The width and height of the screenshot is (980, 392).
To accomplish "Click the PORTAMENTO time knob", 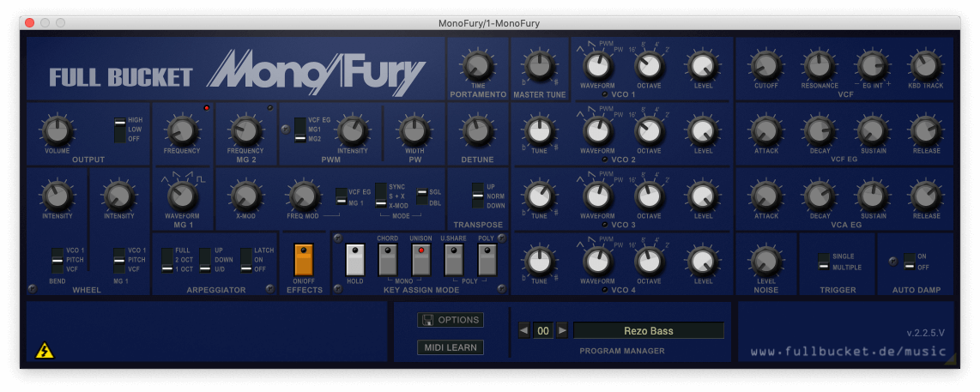I will 477,66.
